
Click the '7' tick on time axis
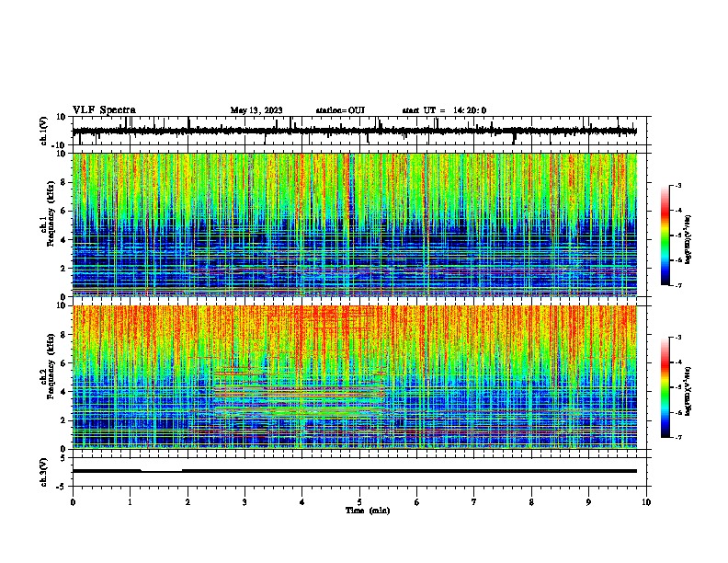click(x=474, y=502)
